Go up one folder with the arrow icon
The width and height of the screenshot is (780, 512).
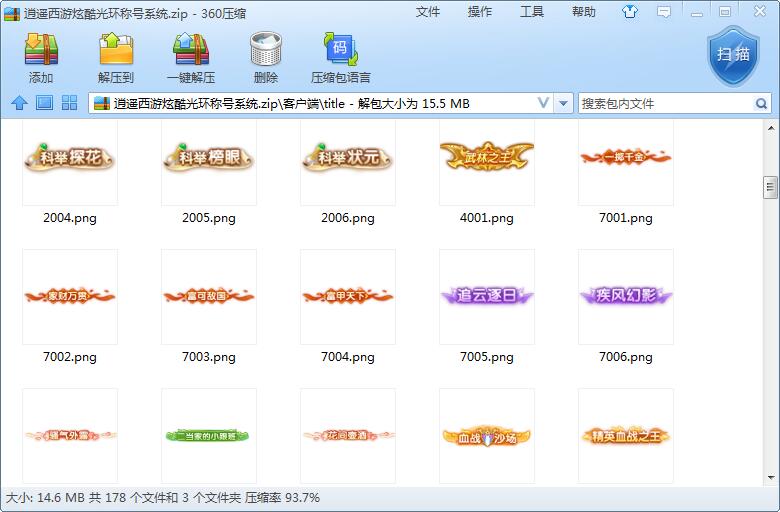18,103
